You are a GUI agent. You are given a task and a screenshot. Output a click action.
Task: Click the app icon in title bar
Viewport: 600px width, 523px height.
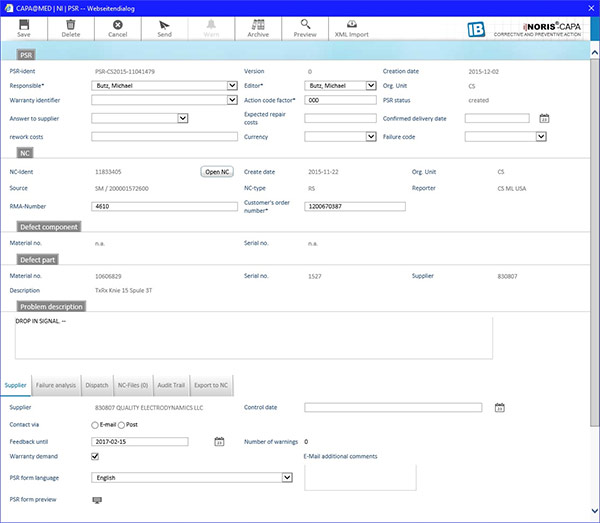(x=9, y=8)
